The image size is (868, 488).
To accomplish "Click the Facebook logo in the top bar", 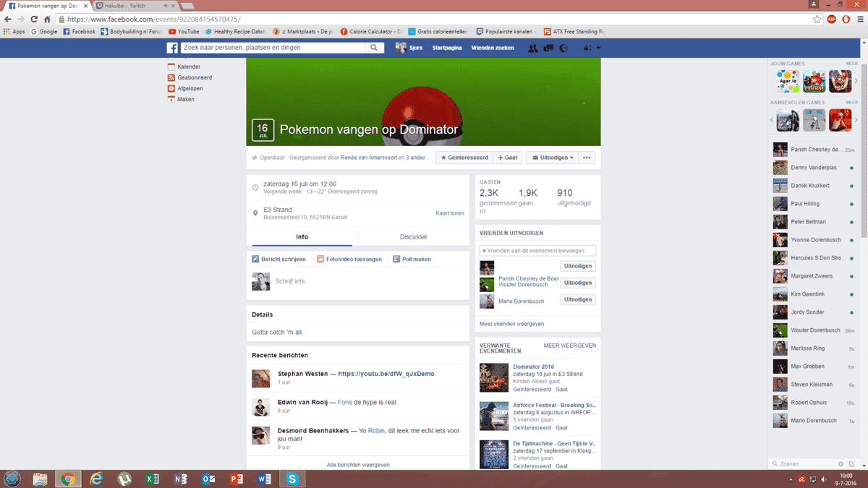I will 172,48.
